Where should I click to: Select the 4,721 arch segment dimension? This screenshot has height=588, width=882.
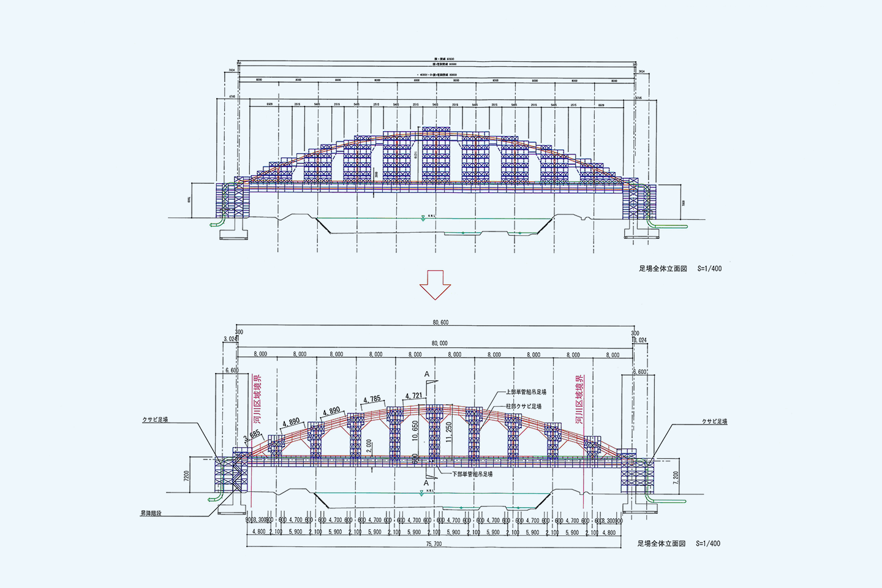[x=414, y=396]
